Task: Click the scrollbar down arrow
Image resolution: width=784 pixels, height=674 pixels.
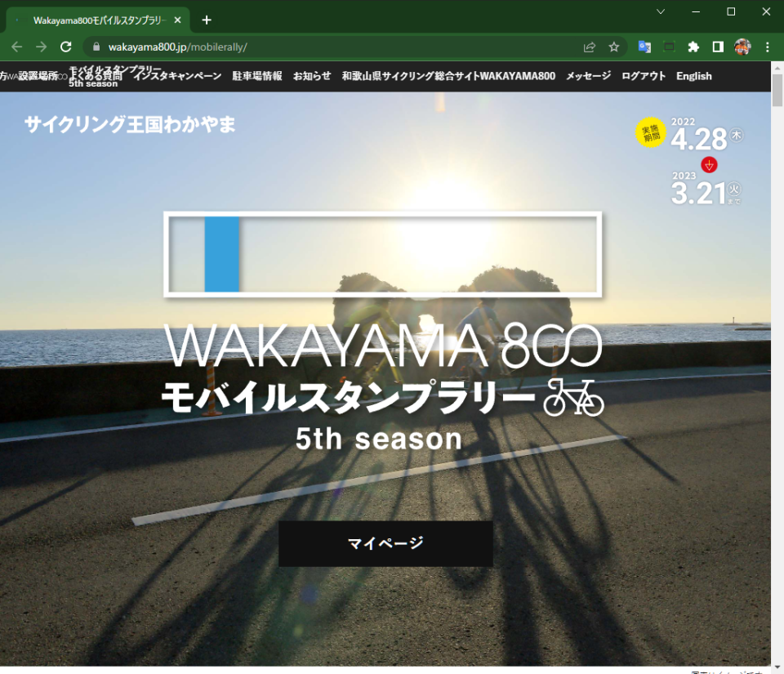Action: point(777,668)
